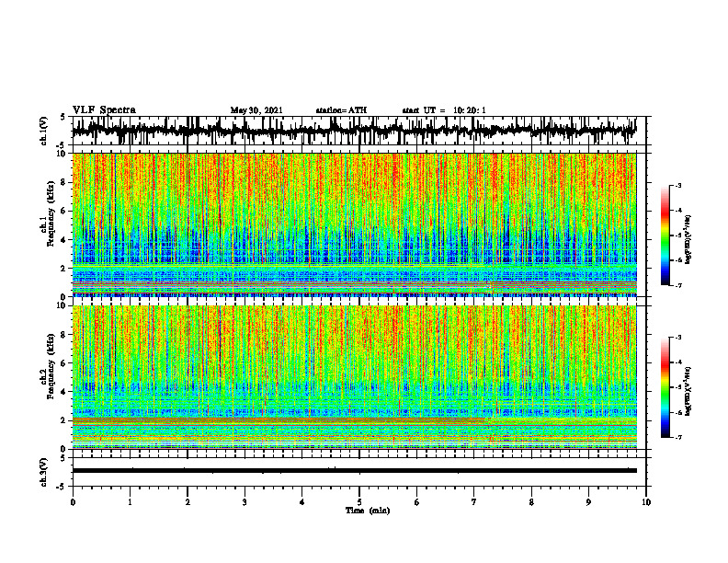Click the "-3" tick on ch.2 colorbar
Screen dimensions: 728x563
click(678, 338)
